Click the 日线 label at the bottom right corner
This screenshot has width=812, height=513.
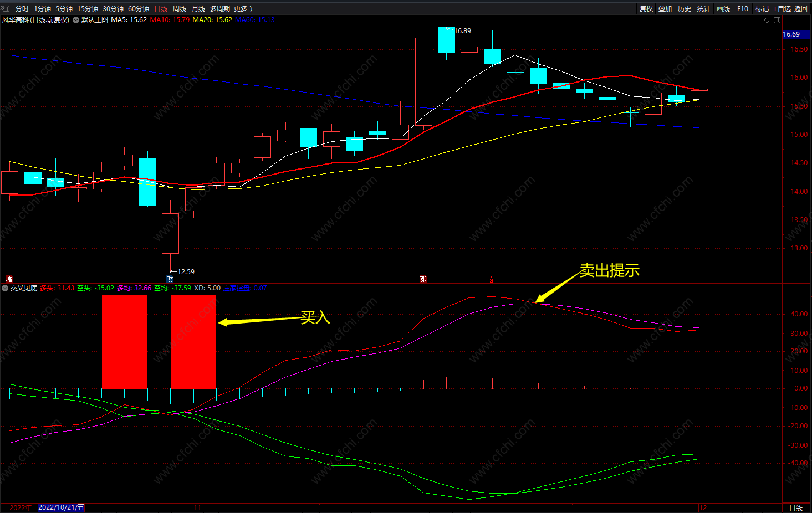tap(796, 507)
